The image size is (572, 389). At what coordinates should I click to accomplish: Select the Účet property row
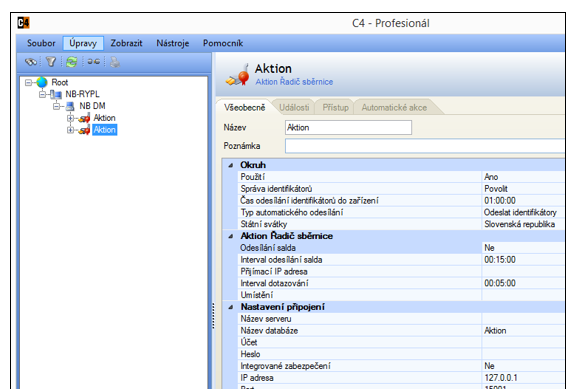(x=401, y=342)
